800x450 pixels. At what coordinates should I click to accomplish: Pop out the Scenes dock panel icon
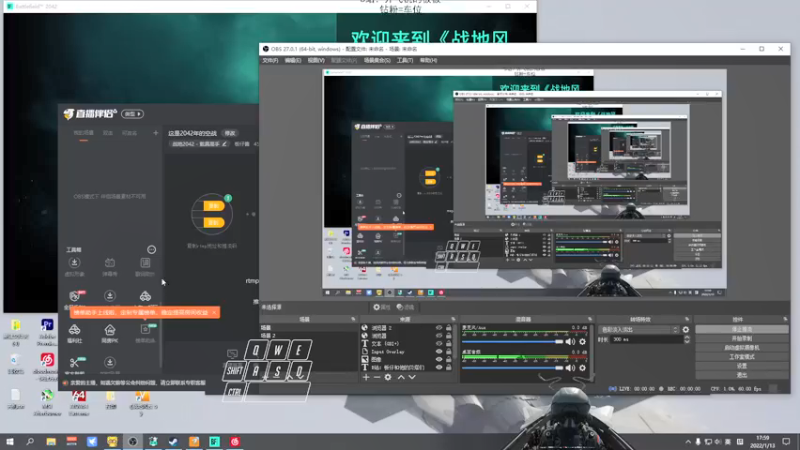pos(353,319)
